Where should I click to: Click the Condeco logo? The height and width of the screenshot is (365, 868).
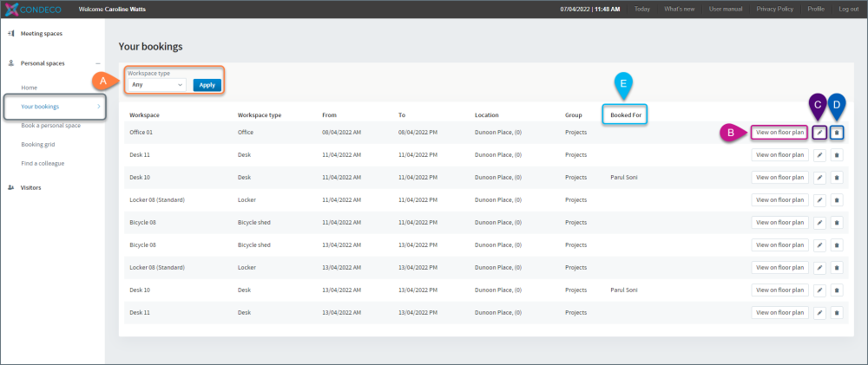[x=33, y=10]
